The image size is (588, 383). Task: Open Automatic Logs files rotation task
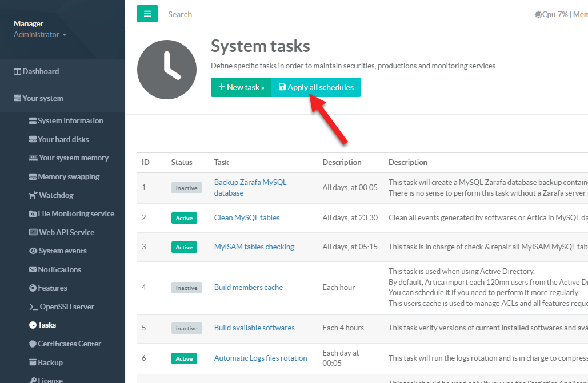261,358
